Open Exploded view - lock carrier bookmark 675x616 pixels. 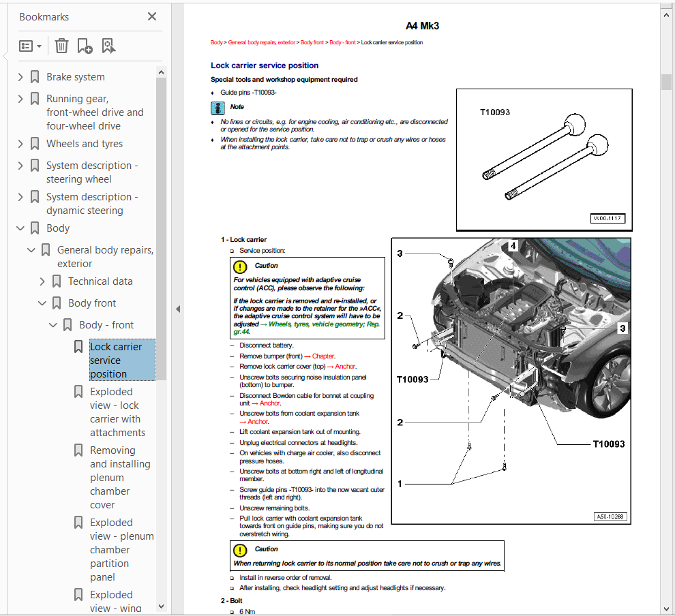click(x=117, y=412)
